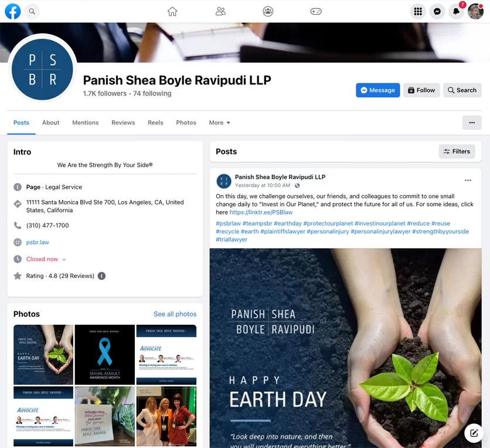Open the Women Trial Lawyers sign thumbnail
Screen dimensions: 490x448
point(105,416)
